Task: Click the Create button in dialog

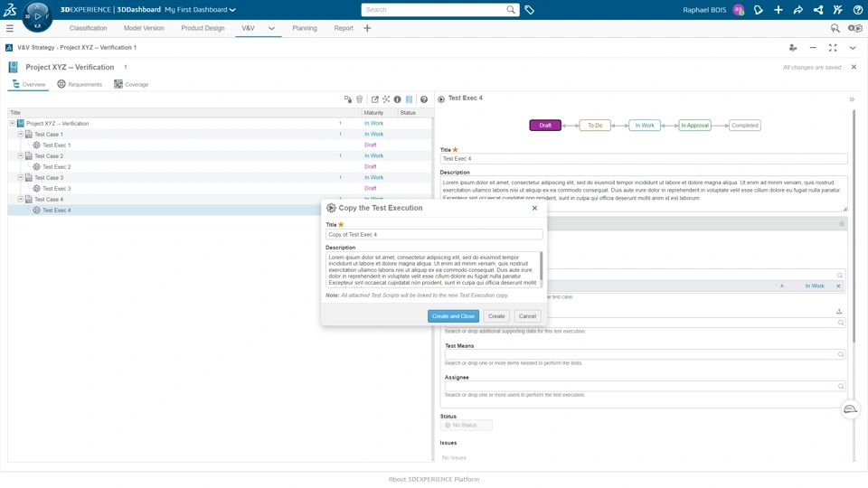Action: tap(496, 316)
